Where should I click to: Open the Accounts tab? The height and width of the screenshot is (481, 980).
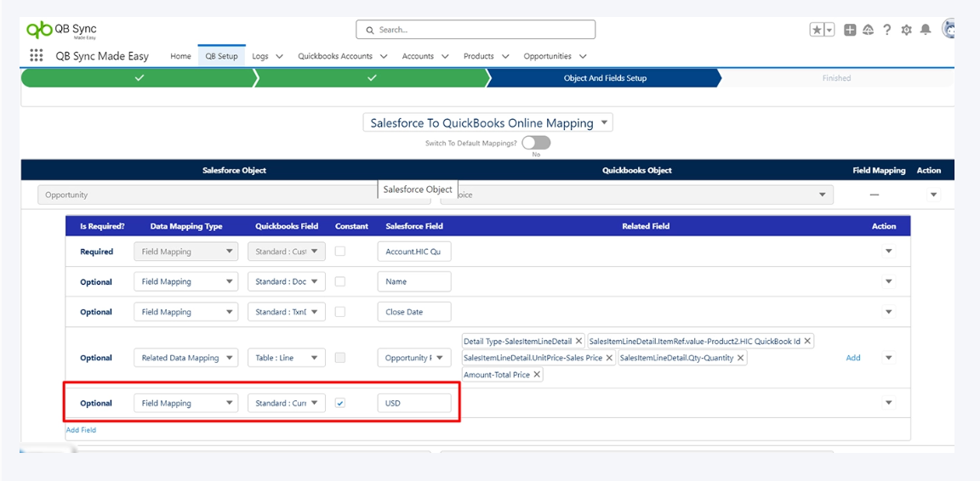418,56
